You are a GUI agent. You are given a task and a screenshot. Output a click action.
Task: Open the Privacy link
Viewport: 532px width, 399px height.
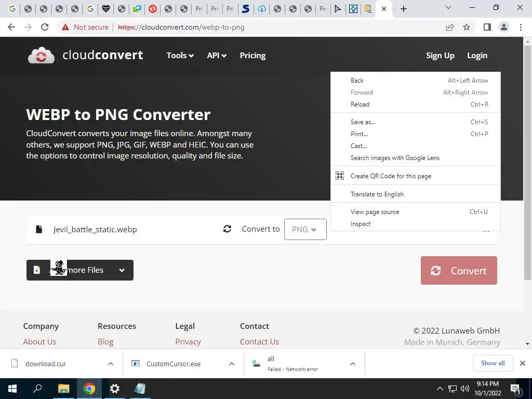pyautogui.click(x=188, y=342)
